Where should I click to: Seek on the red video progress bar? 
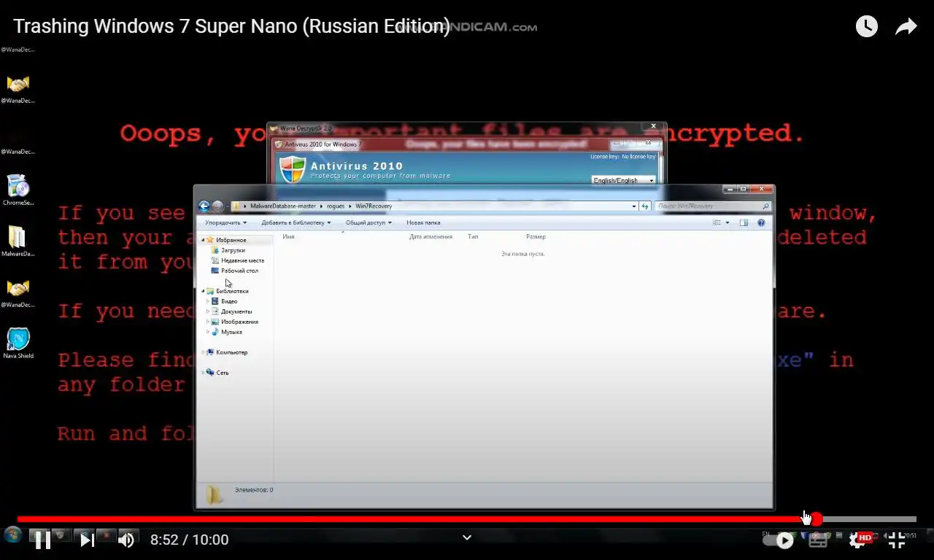467,519
